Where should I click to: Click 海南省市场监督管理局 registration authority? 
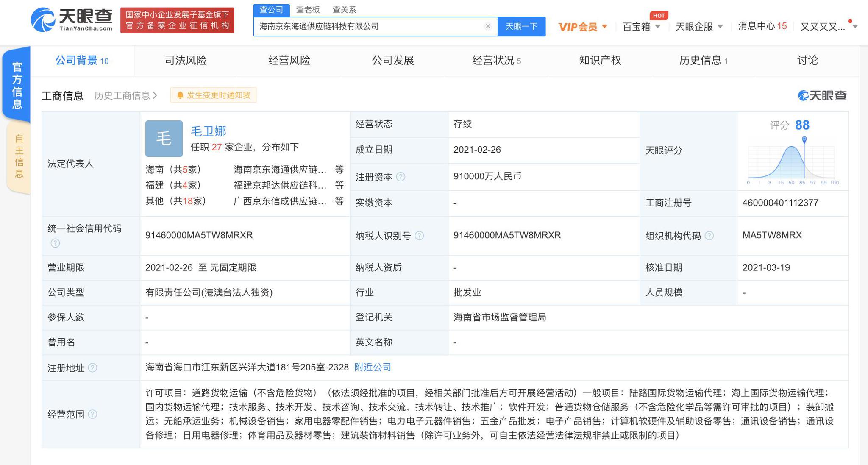tap(500, 317)
